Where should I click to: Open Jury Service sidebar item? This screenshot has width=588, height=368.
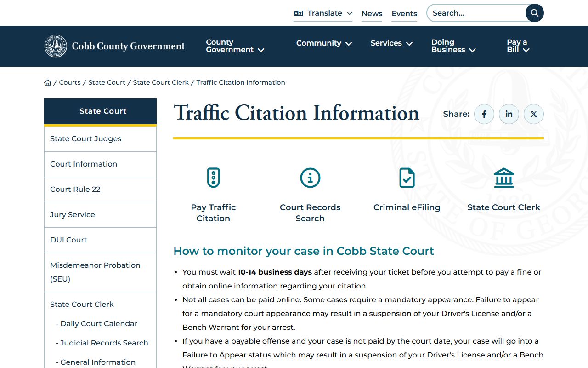tap(100, 215)
